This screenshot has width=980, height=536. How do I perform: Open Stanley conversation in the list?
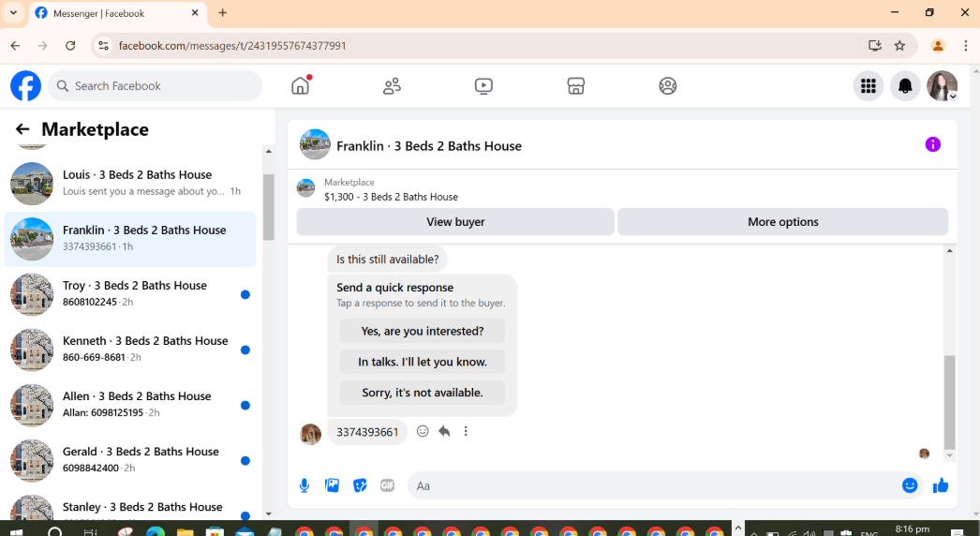pyautogui.click(x=130, y=507)
